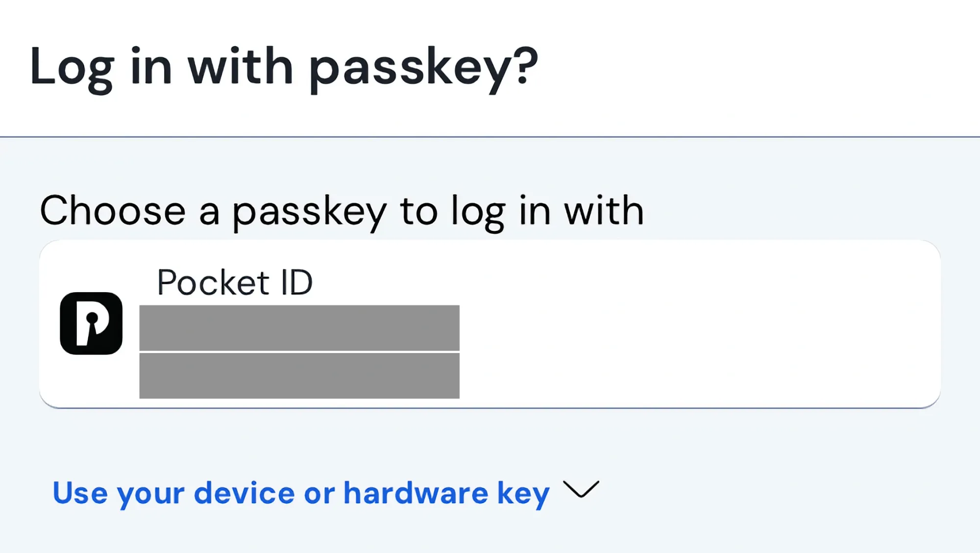Choose the first redacted username line

tap(299, 328)
